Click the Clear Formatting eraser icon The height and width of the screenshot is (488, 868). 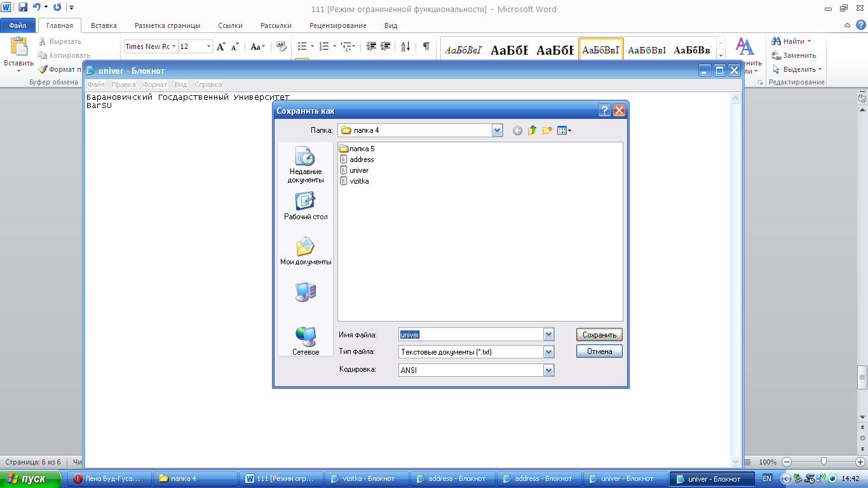(x=281, y=46)
